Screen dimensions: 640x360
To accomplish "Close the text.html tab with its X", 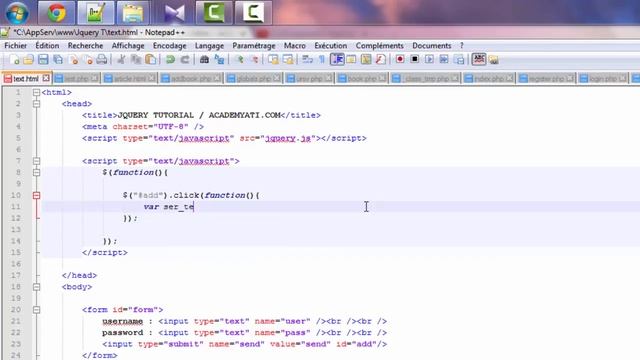I will point(46,78).
